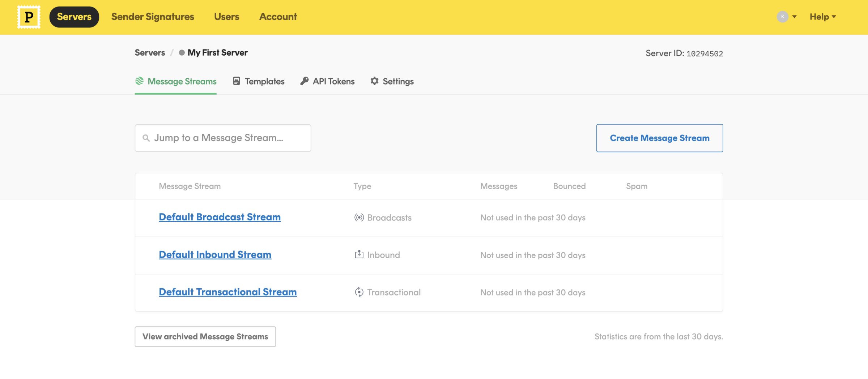
Task: Click the Transactional cycle icon
Action: [358, 292]
